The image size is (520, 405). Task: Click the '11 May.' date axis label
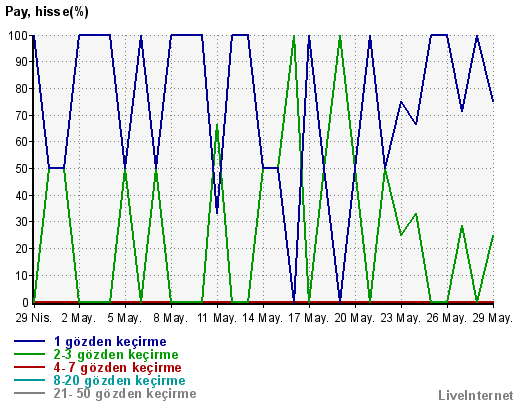[x=217, y=318]
